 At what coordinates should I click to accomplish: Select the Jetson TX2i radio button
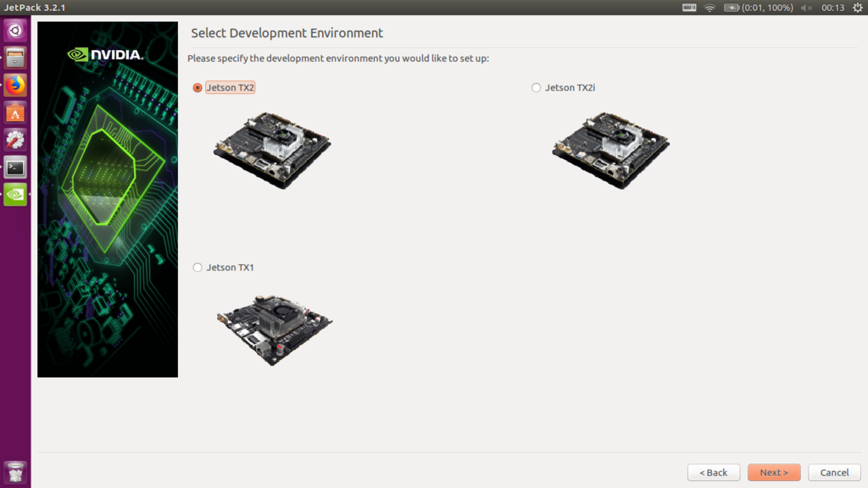[536, 87]
